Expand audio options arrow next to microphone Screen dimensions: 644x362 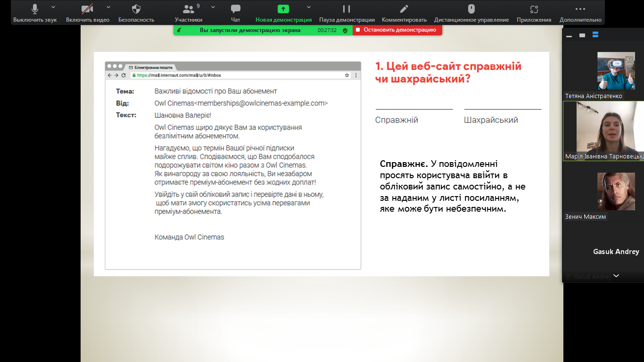53,7
